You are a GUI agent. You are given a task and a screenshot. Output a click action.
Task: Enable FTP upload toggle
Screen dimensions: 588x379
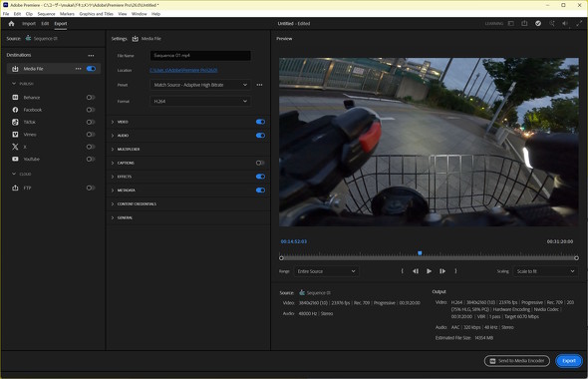pyautogui.click(x=91, y=188)
